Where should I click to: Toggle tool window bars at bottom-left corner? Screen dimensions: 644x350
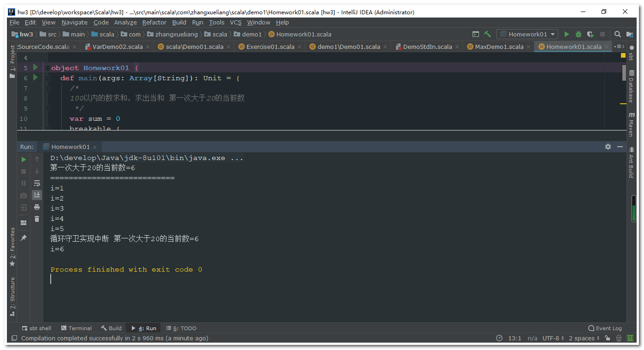14,338
